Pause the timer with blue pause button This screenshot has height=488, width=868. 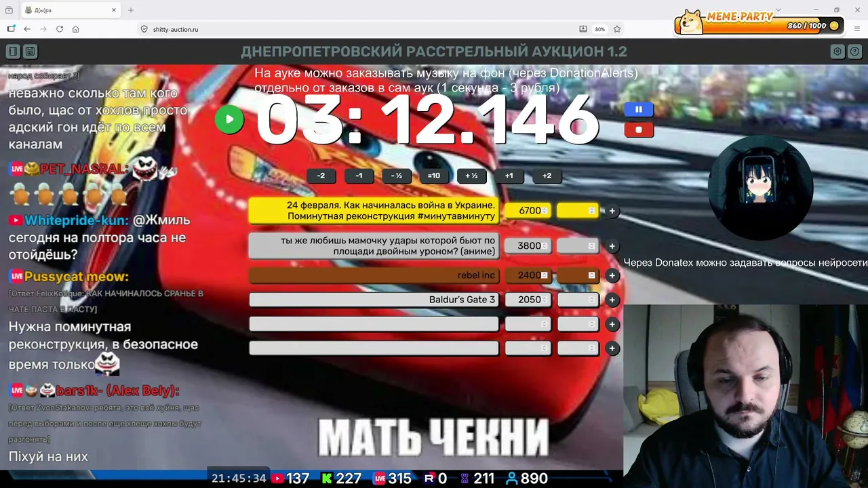point(639,109)
